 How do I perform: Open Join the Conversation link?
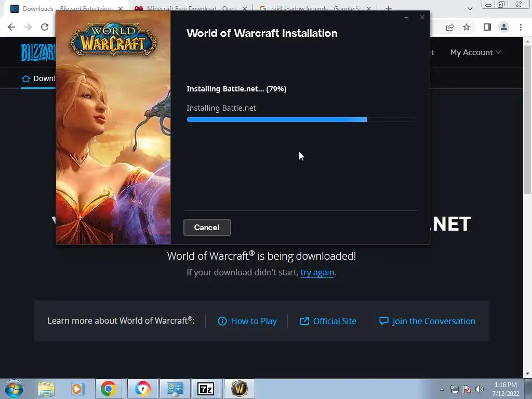(427, 321)
